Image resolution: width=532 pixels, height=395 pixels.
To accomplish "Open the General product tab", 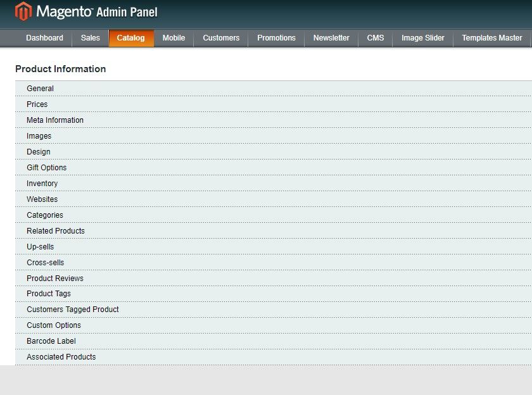I will (40, 89).
